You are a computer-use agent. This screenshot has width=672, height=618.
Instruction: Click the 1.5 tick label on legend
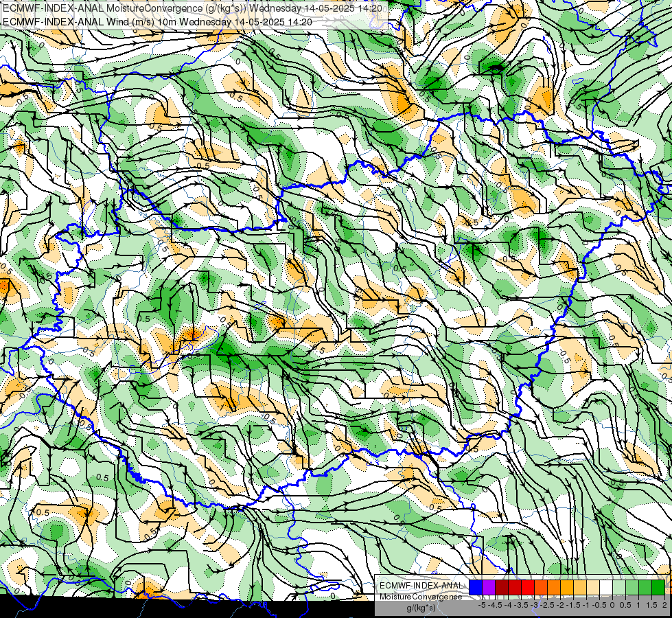pos(651,605)
